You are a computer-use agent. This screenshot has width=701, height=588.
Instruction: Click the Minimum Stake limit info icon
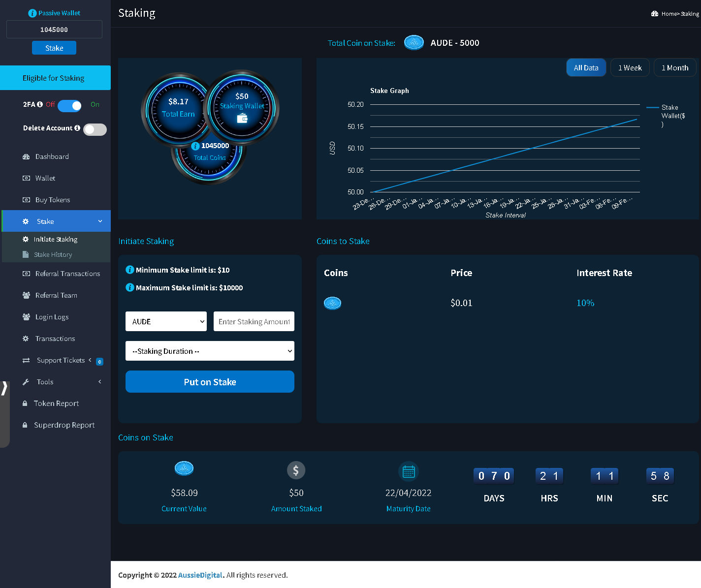coord(130,270)
